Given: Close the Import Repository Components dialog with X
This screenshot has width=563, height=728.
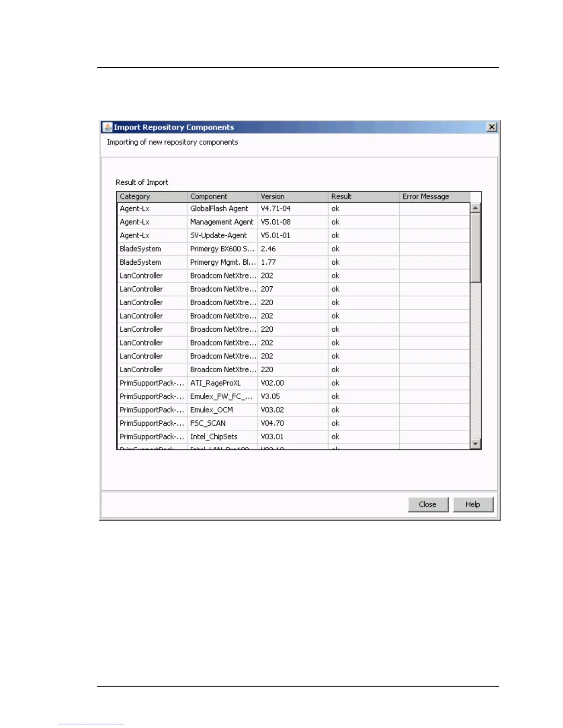Looking at the screenshot, I should (x=492, y=127).
